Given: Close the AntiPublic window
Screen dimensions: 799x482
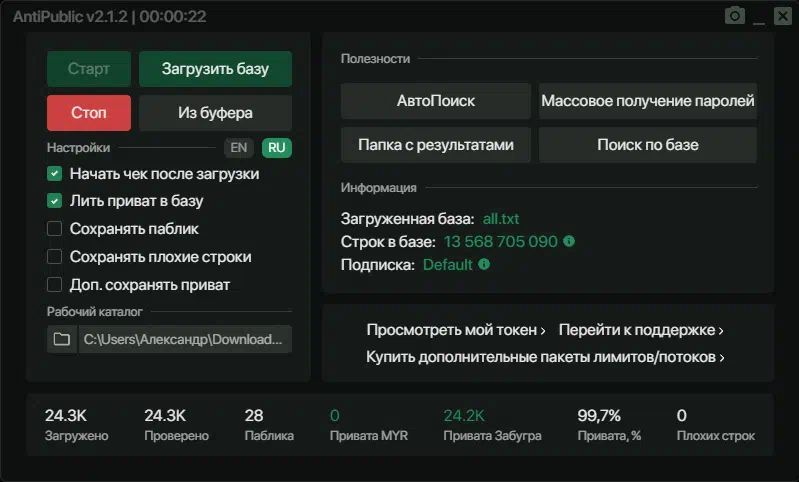Looking at the screenshot, I should (x=782, y=16).
